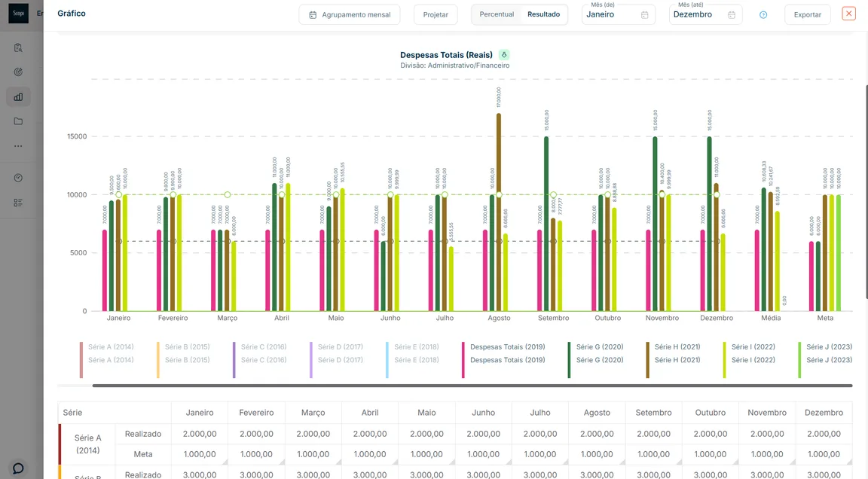The height and width of the screenshot is (479, 868).
Task: Open the target goals icon in sidebar
Action: click(18, 72)
